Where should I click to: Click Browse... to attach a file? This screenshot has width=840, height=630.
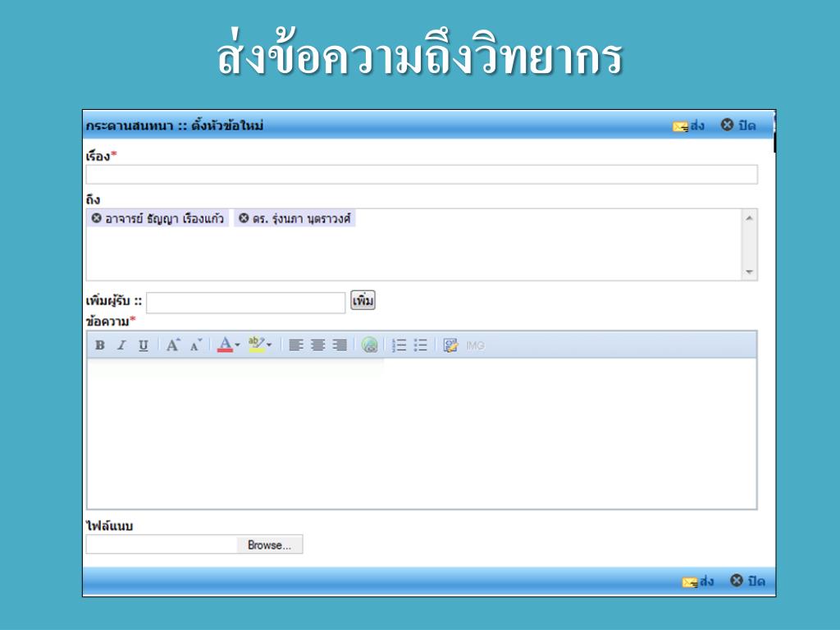(x=269, y=545)
